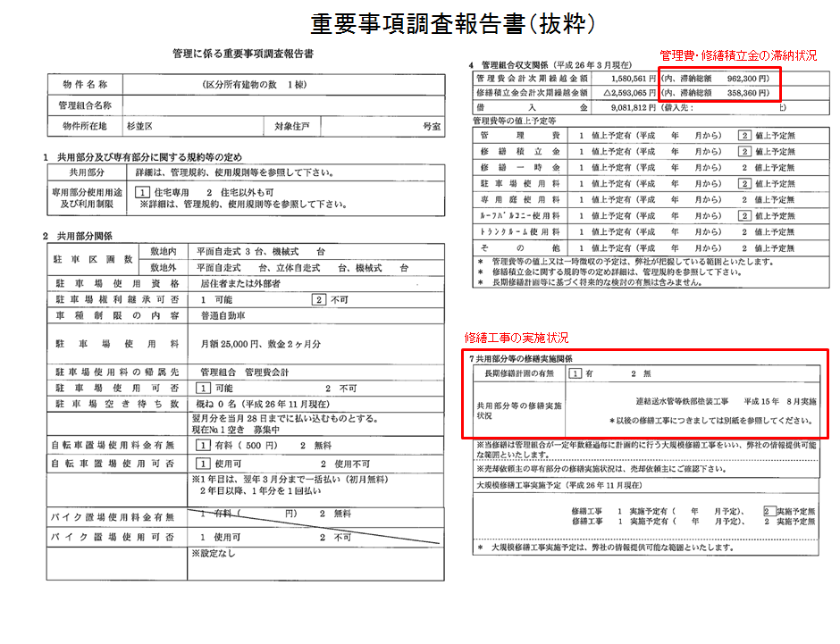Viewport: 840px width, 644px height.
Task: Click the 対象住戸 label cell
Action: [292, 126]
